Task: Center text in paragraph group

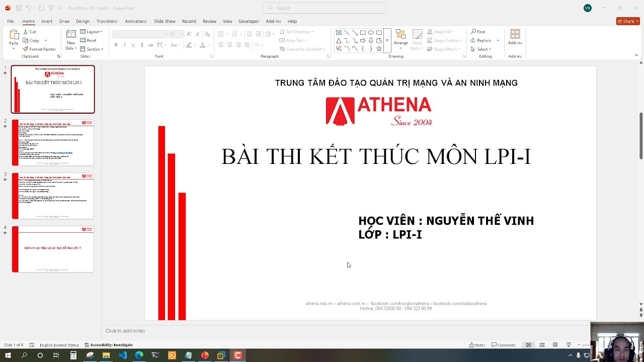Action: coord(229,45)
